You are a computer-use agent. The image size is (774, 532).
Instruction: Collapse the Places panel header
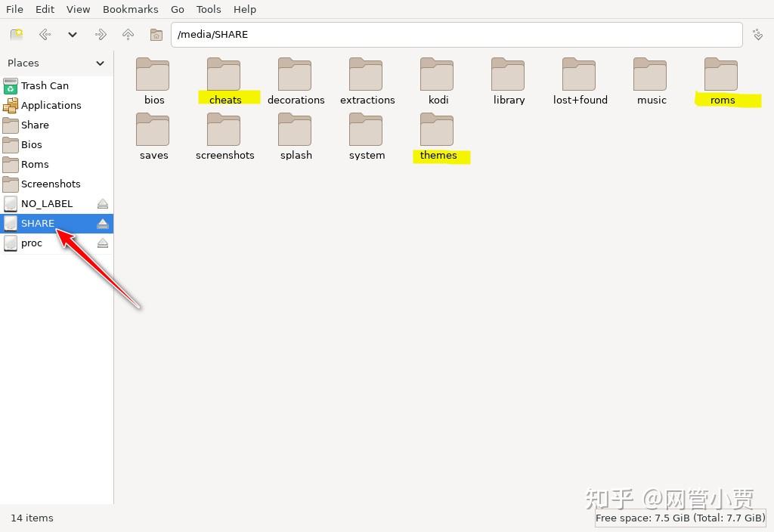(99, 63)
